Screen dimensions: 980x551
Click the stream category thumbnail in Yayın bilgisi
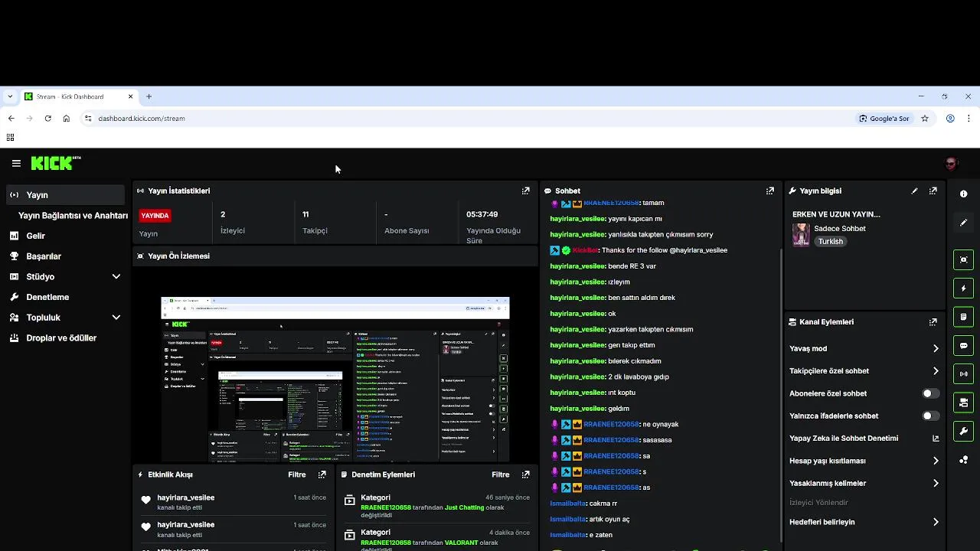coord(801,235)
